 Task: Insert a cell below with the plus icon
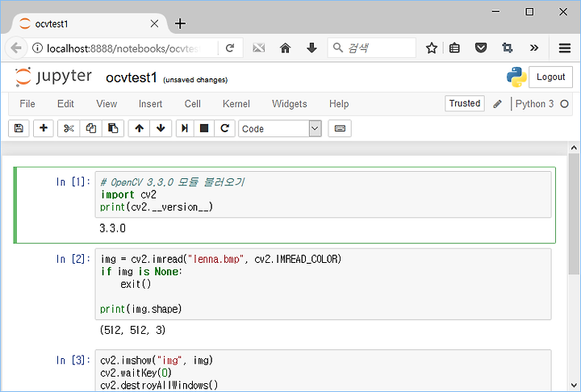44,128
